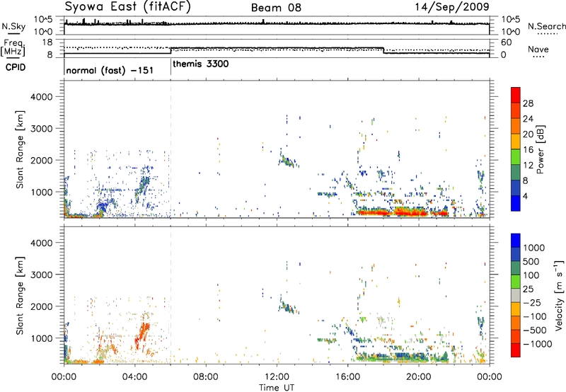This screenshot has height=392, width=566.
Task: Click the power panel 'Slant Range [km]' label
Action: 20,149
